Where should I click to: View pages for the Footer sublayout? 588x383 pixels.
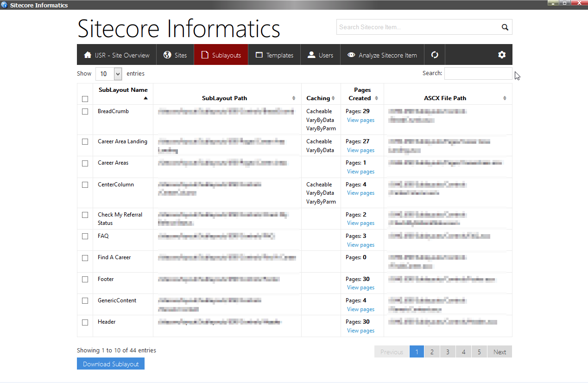360,287
